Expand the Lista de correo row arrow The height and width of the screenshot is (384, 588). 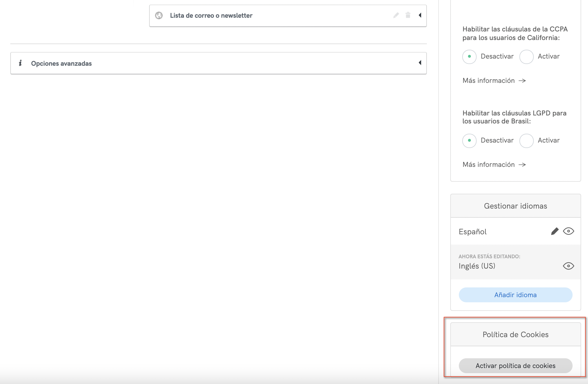[x=420, y=15]
